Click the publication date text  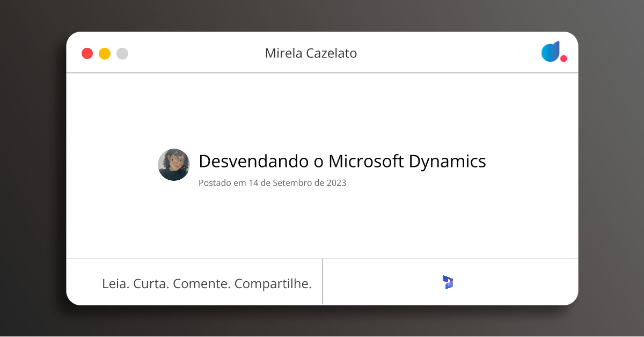[x=273, y=183]
